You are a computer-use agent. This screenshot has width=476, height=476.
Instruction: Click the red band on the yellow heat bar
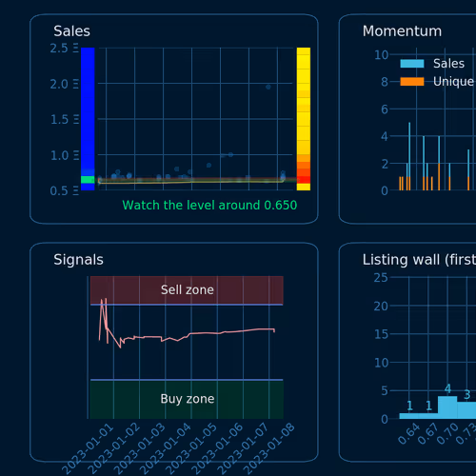pyautogui.click(x=304, y=180)
